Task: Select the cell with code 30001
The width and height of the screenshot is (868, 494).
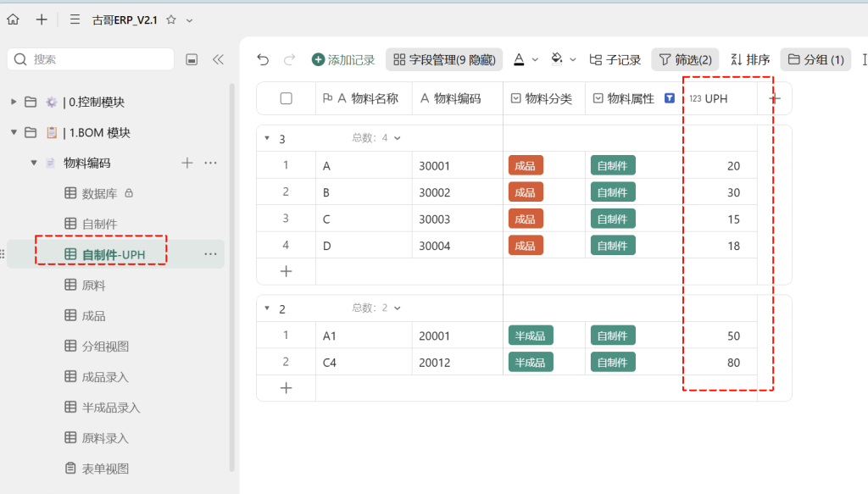Action: [x=457, y=165]
